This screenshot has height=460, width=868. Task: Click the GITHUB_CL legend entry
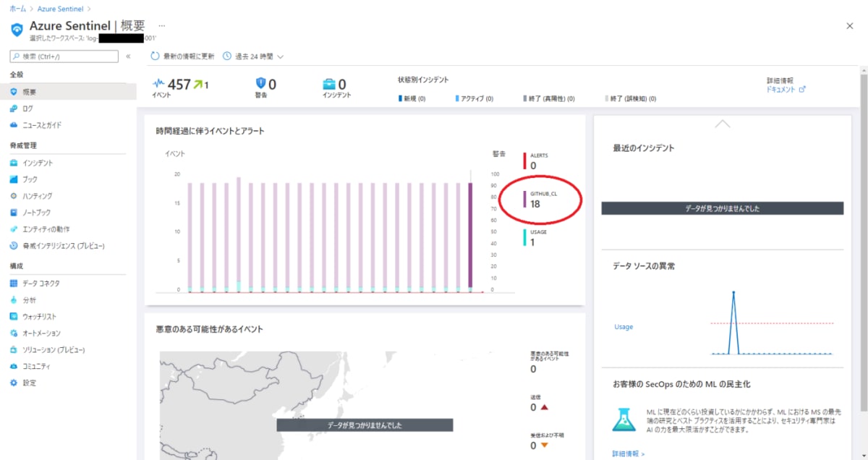pos(541,199)
